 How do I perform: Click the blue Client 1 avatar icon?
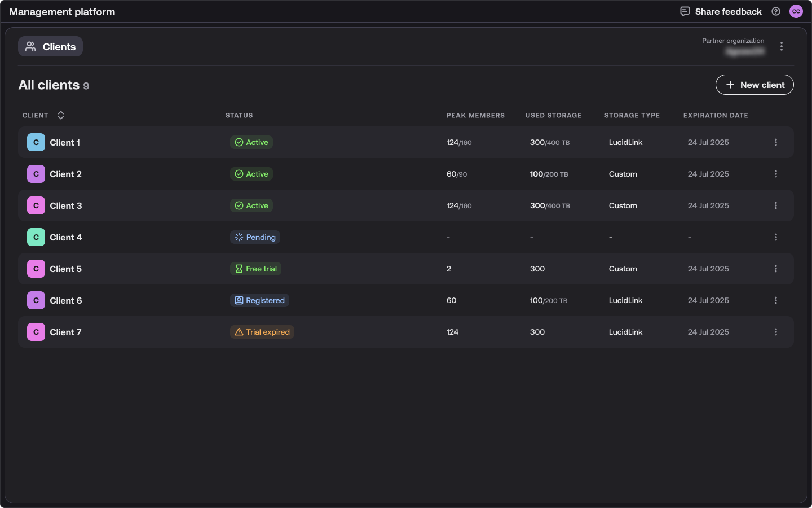[36, 142]
